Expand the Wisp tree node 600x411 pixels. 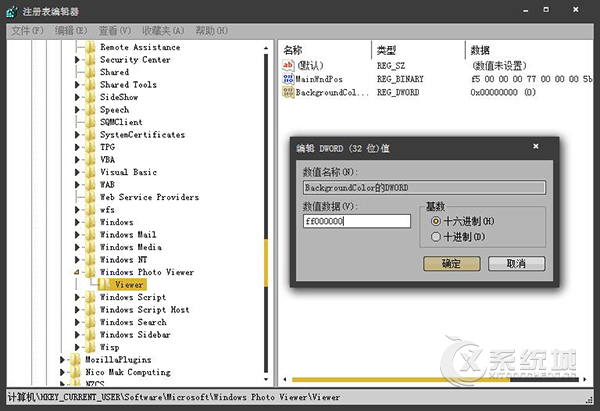(x=77, y=347)
